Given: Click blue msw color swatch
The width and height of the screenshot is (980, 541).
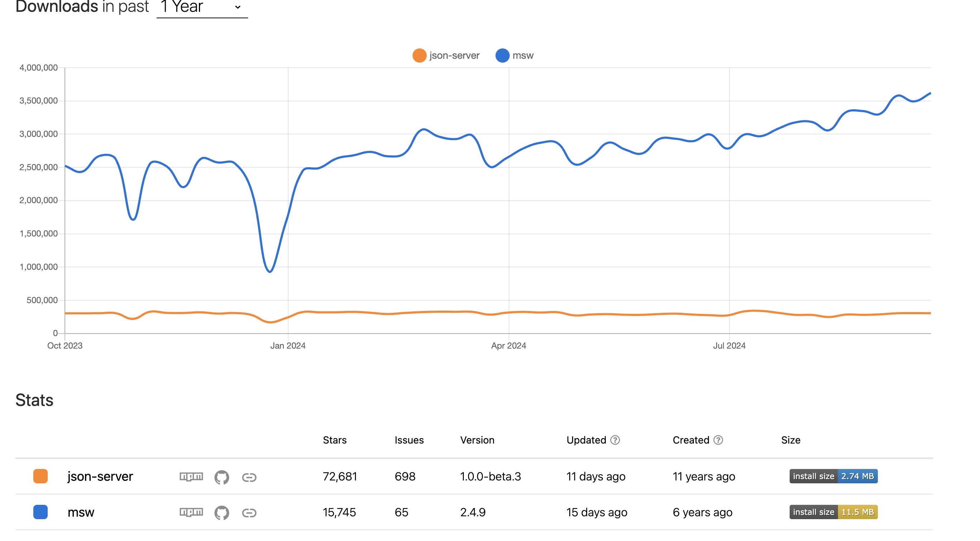Looking at the screenshot, I should click(x=41, y=512).
